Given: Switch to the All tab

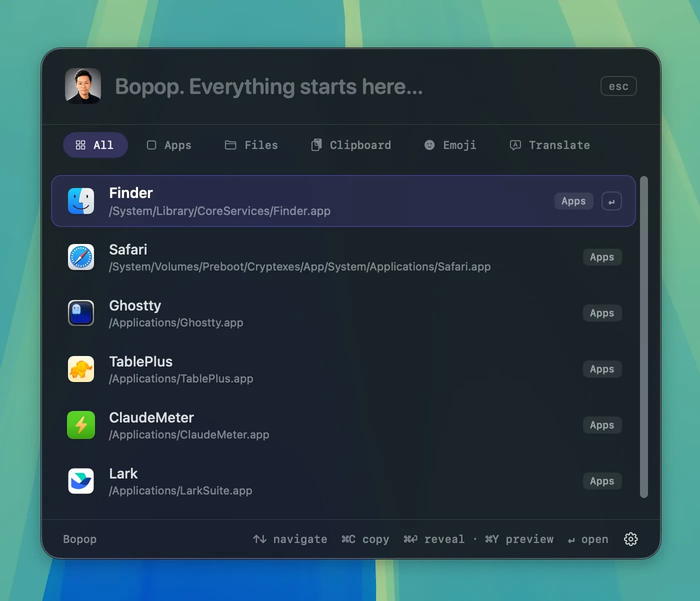Looking at the screenshot, I should pyautogui.click(x=95, y=145).
